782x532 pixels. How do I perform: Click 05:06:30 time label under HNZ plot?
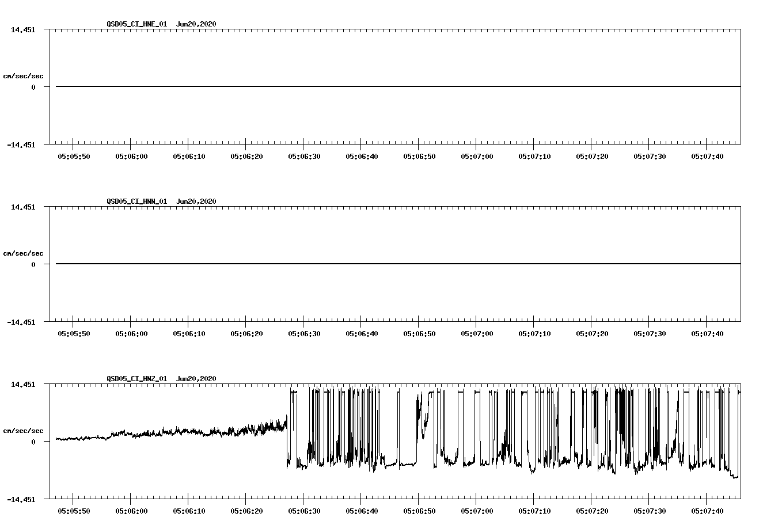point(304,511)
